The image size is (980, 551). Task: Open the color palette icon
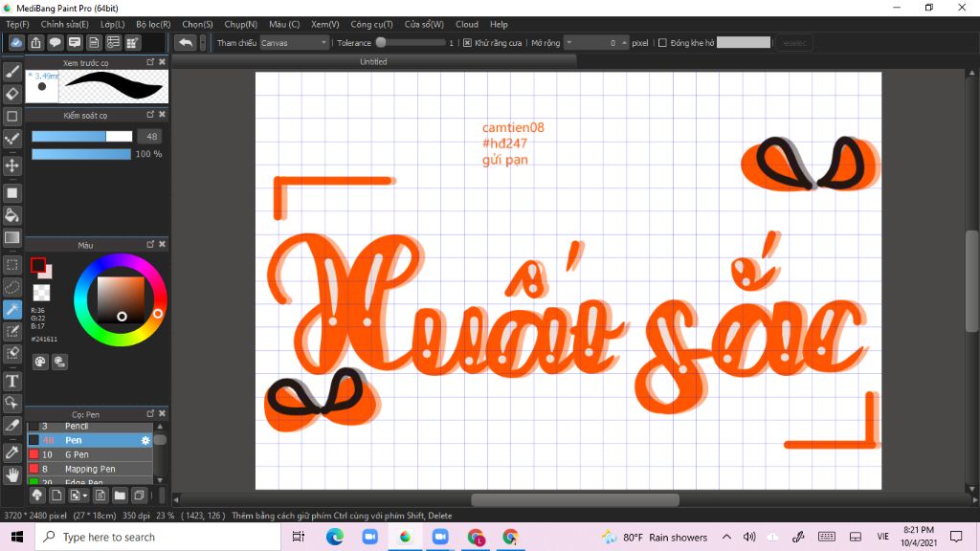click(40, 362)
